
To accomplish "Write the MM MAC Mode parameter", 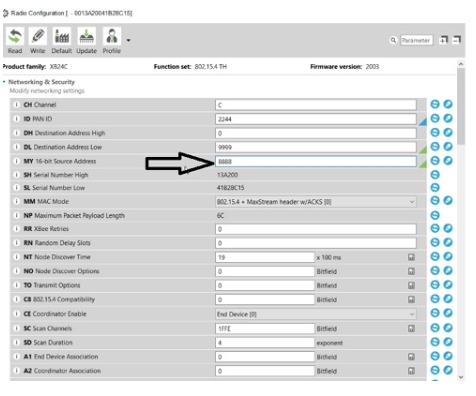I will [x=448, y=201].
